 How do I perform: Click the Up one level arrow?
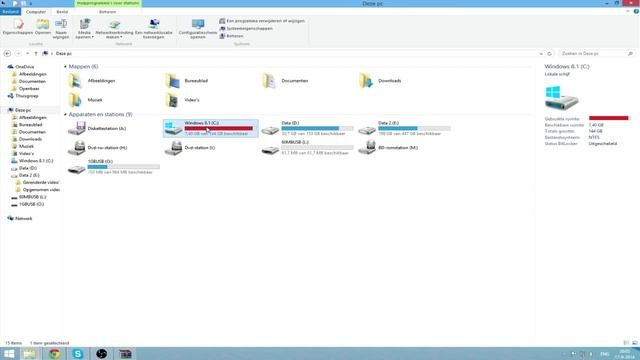click(x=36, y=53)
